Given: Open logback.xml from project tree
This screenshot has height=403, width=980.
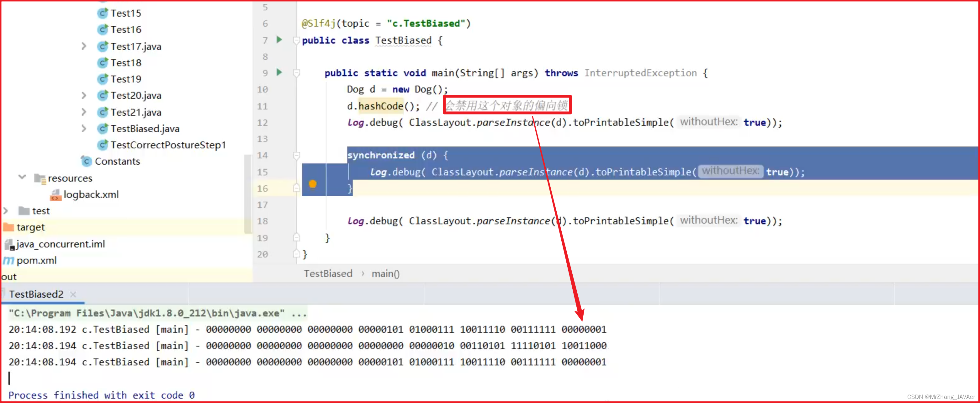Looking at the screenshot, I should (x=91, y=195).
